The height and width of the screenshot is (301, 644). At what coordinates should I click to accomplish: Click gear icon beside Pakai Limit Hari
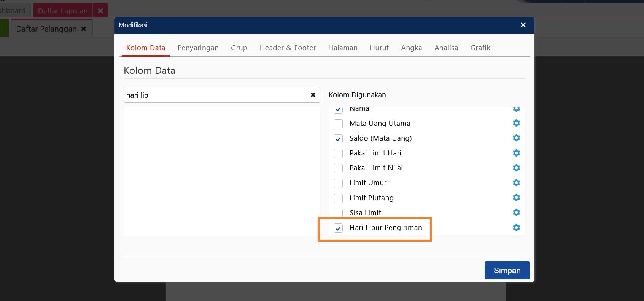[x=516, y=153]
